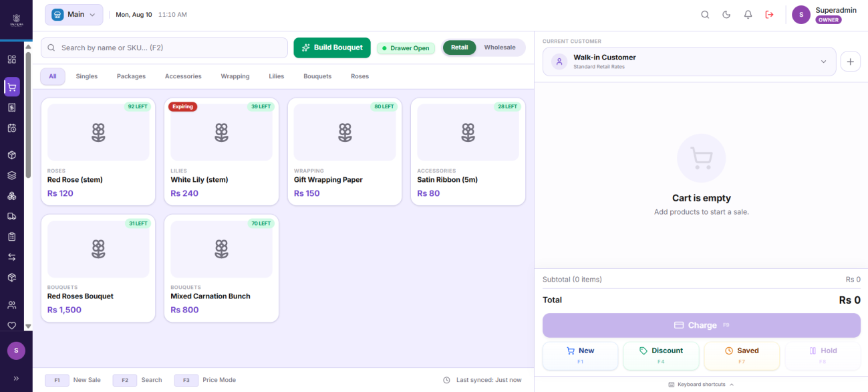This screenshot has width=868, height=392.
Task: Click the search magnifier in top bar
Action: click(x=705, y=15)
